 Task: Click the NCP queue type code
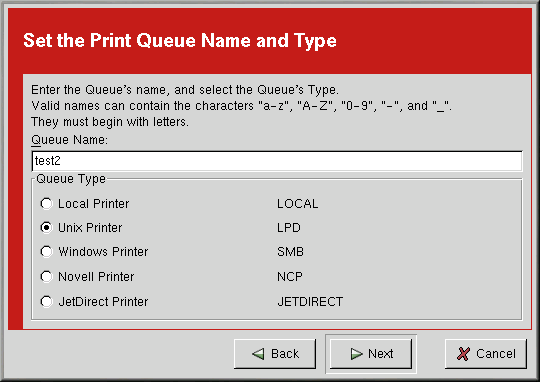pos(290,277)
